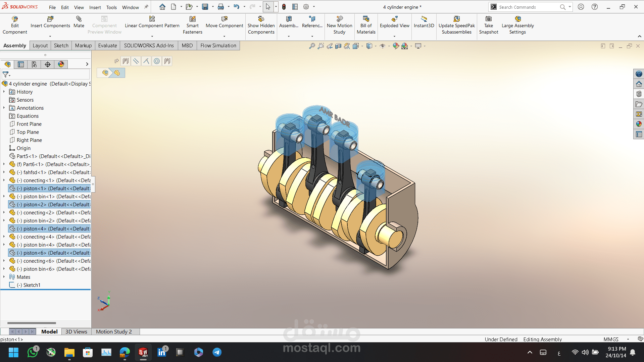Open the Appearances task pane icon
This screenshot has width=644, height=362.
click(x=639, y=124)
